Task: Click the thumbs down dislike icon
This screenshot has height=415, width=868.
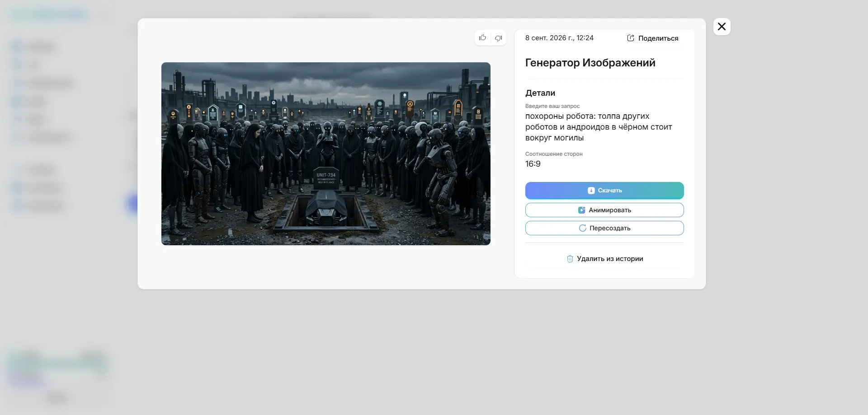Action: (x=498, y=38)
